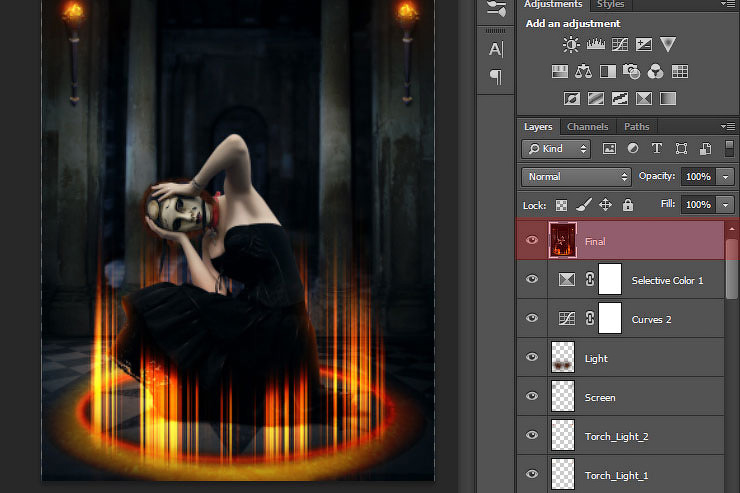Open the Styles tab
This screenshot has width=740, height=493.
click(x=610, y=5)
